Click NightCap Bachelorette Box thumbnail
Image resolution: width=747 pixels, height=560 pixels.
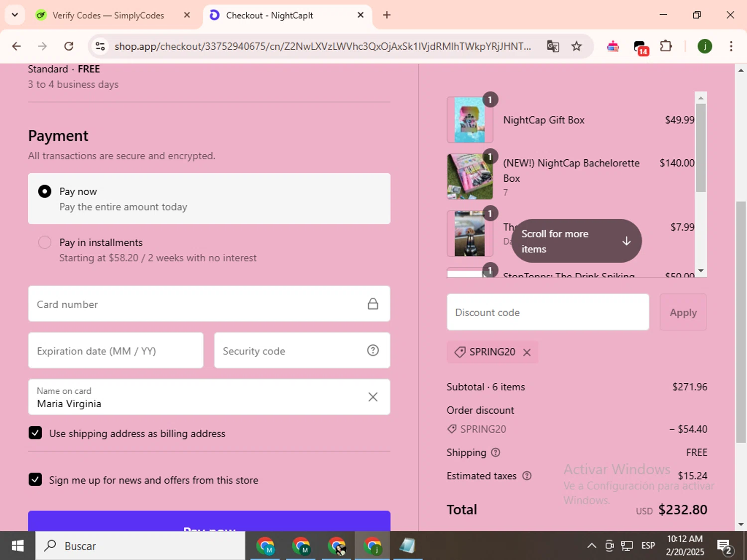pos(470,176)
